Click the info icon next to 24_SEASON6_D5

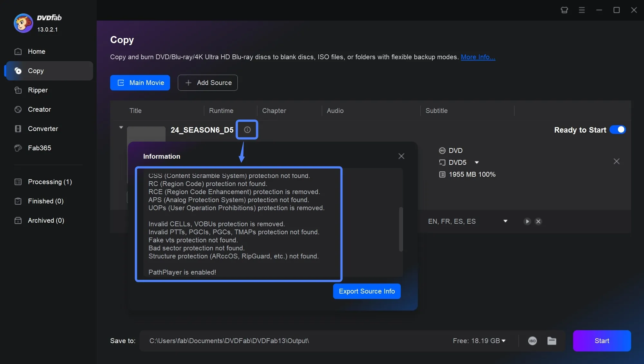click(x=247, y=130)
